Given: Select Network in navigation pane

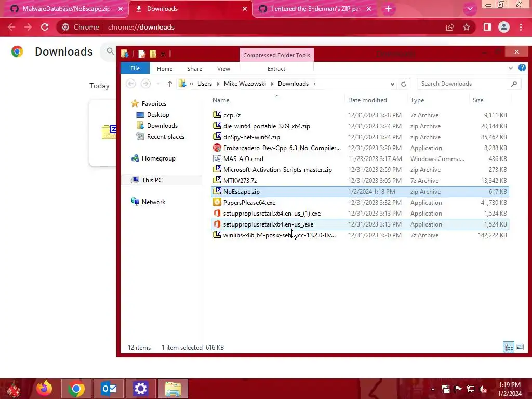Looking at the screenshot, I should [153, 202].
